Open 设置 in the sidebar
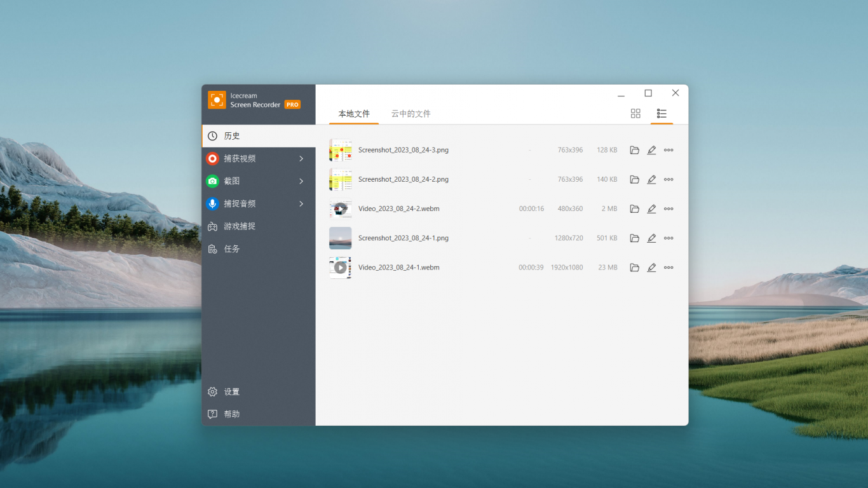Viewport: 868px width, 488px height. [x=231, y=392]
